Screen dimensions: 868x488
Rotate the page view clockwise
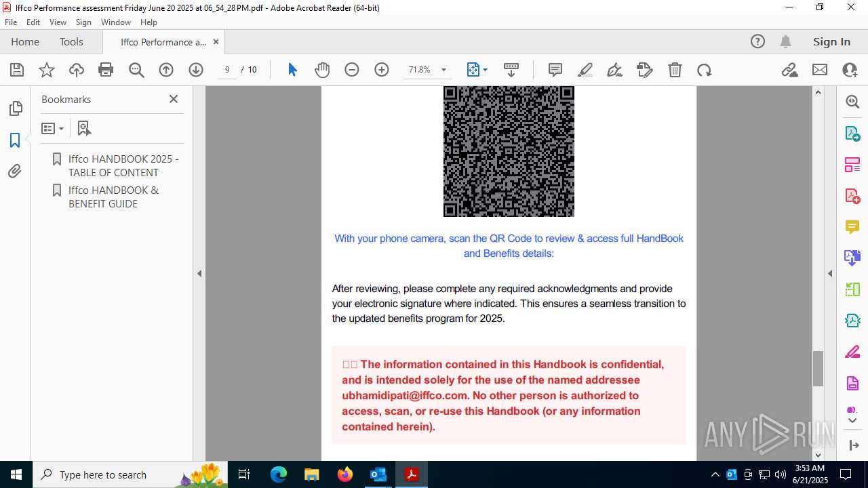tap(705, 70)
